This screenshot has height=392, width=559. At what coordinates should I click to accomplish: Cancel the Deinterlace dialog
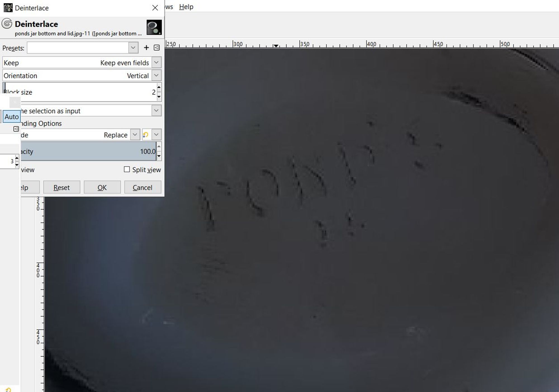[x=143, y=187]
